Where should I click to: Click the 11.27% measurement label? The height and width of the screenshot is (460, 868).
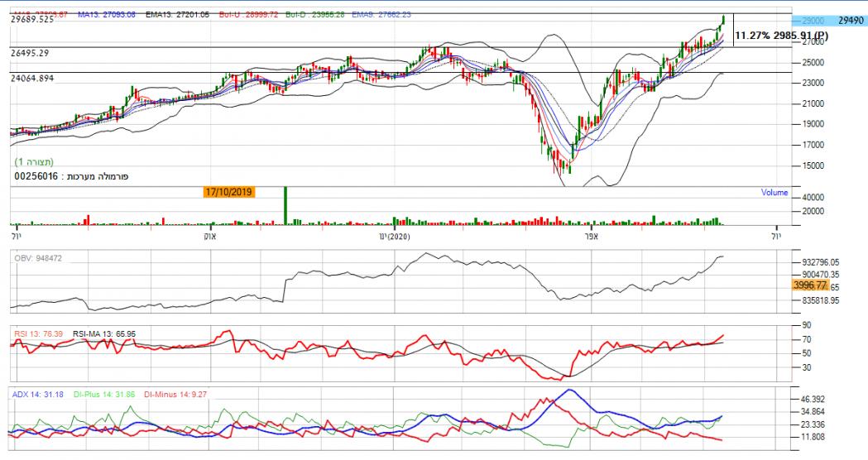point(780,36)
